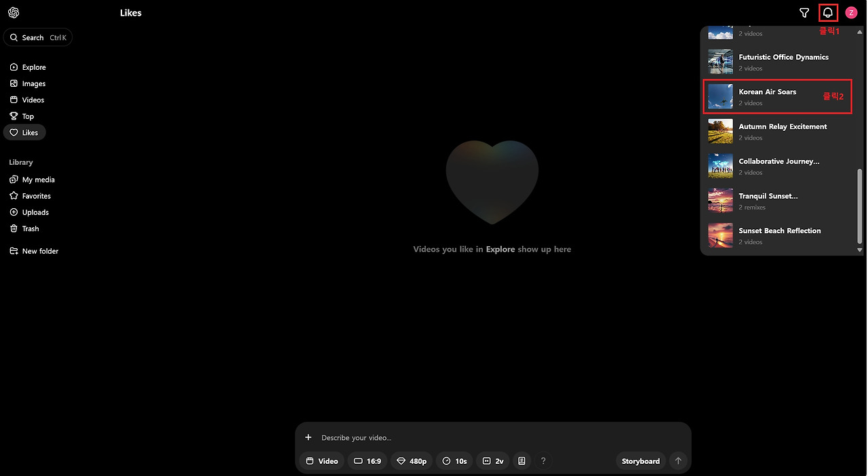Viewport: 868px width, 476px height.
Task: Open Collaborative Journey notification
Action: point(778,166)
